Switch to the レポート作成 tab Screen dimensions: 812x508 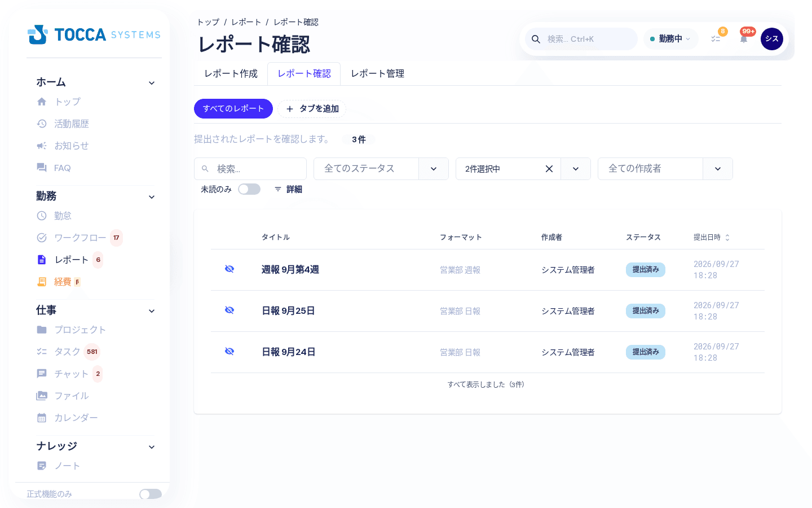click(x=231, y=74)
